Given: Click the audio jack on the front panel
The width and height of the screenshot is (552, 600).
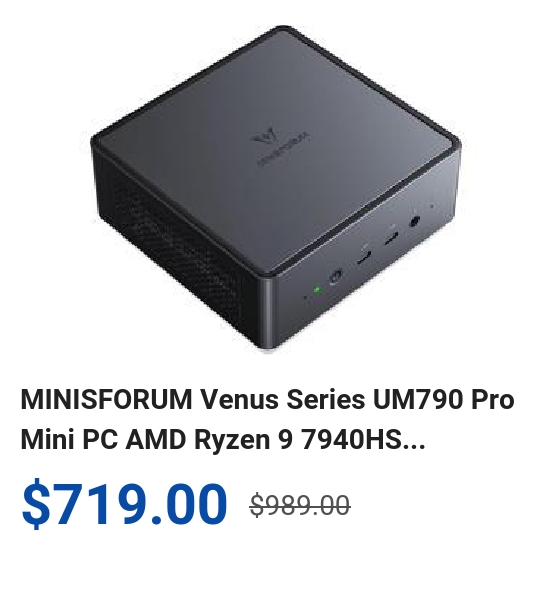Looking at the screenshot, I should [415, 221].
